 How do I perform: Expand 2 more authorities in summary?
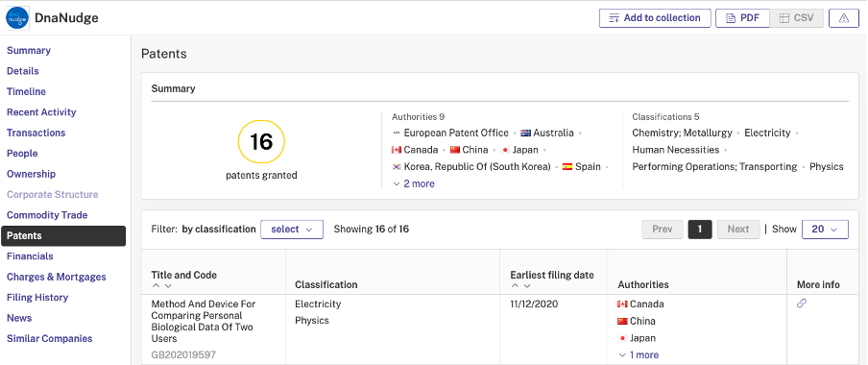414,183
